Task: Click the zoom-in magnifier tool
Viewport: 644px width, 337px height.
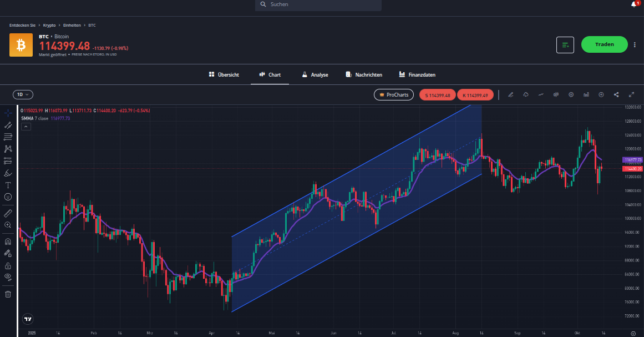Action: (8, 225)
